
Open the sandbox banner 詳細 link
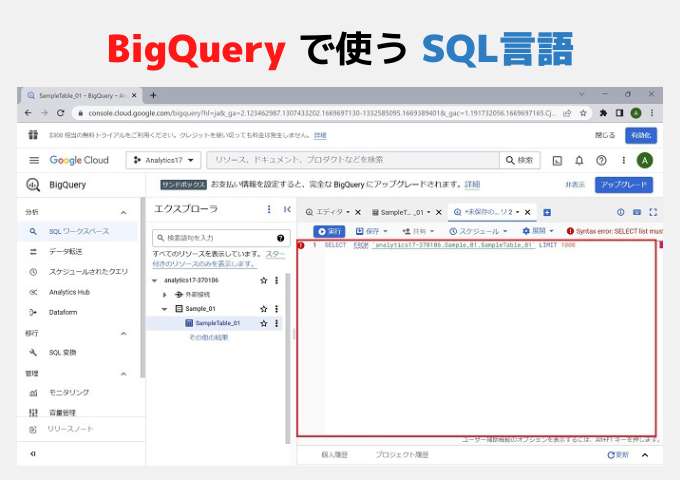(x=472, y=185)
